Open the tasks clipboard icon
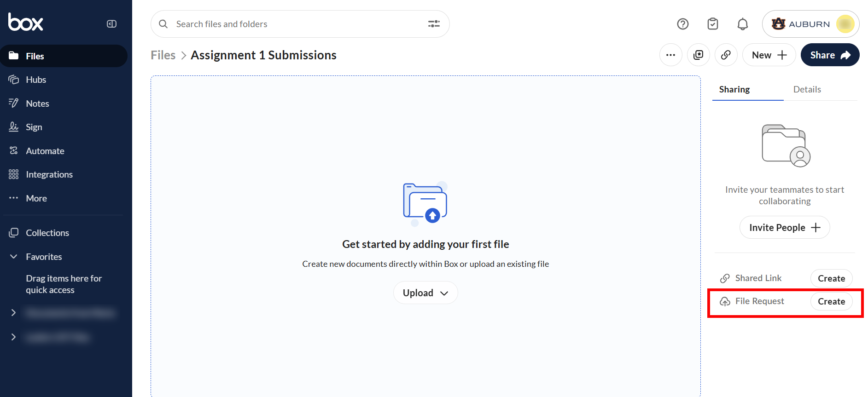868x397 pixels. 712,24
